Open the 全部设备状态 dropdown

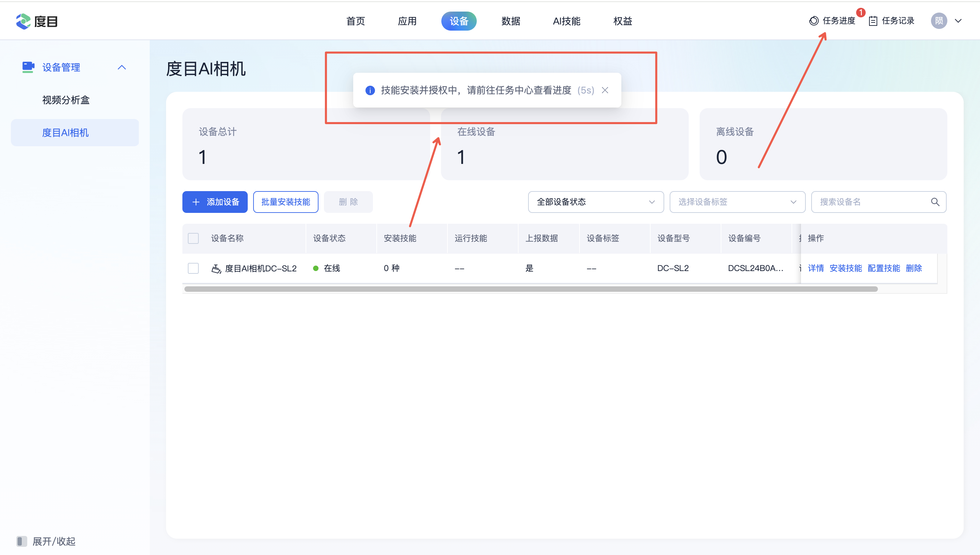595,202
